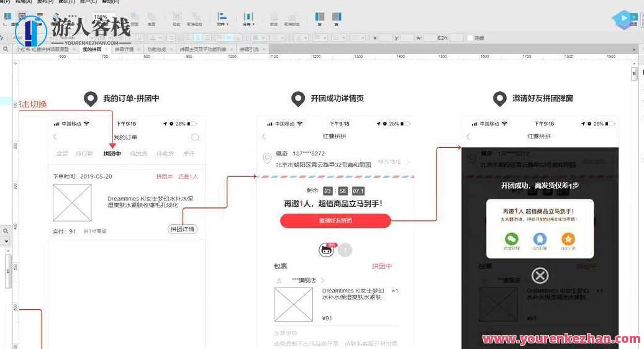Image resolution: width=644 pixels, height=349 pixels.
Task: Click the search magnifier in order header
Action: click(x=195, y=137)
